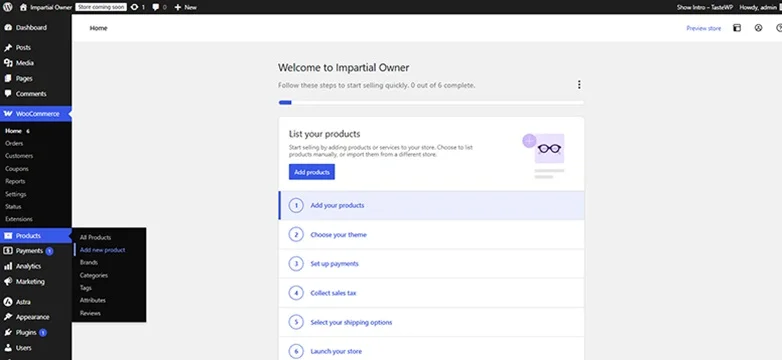
Task: Click the WordPress logo in the admin bar
Action: pos(7,7)
